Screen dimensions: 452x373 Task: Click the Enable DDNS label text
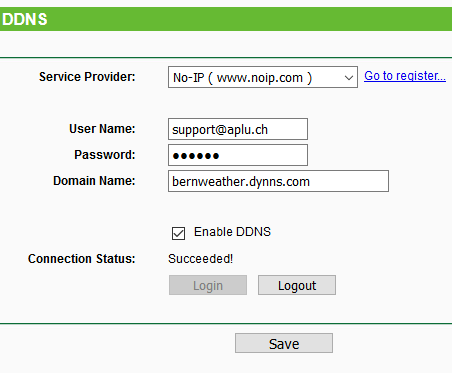(232, 232)
